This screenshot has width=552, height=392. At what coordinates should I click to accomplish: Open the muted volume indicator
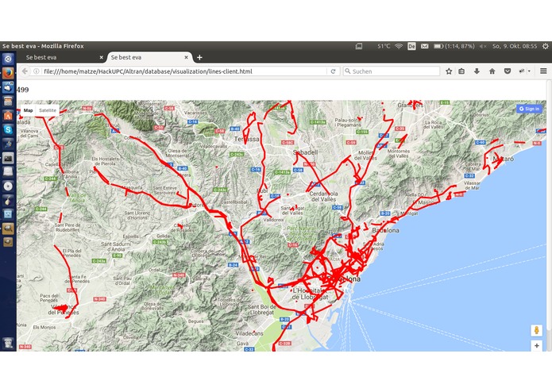[483, 46]
